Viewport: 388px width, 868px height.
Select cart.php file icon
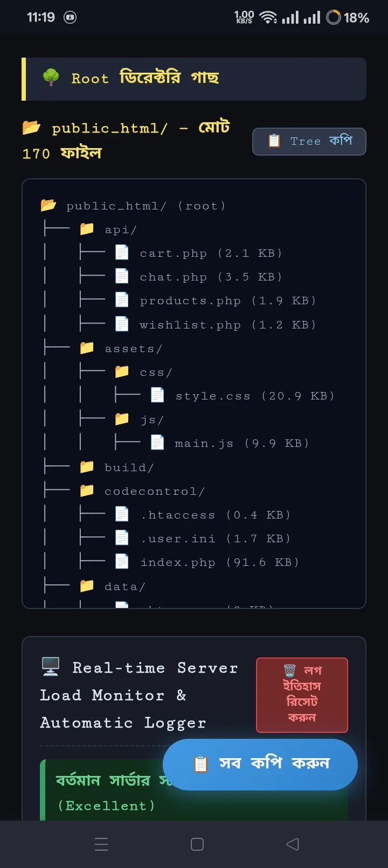pos(122,253)
